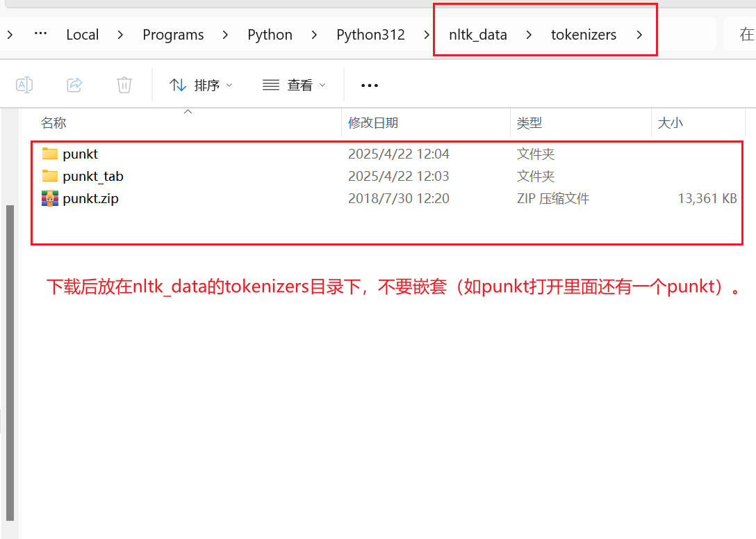Expand the 查看 dropdown chevron
Screen dimensions: 756x539
click(x=322, y=85)
